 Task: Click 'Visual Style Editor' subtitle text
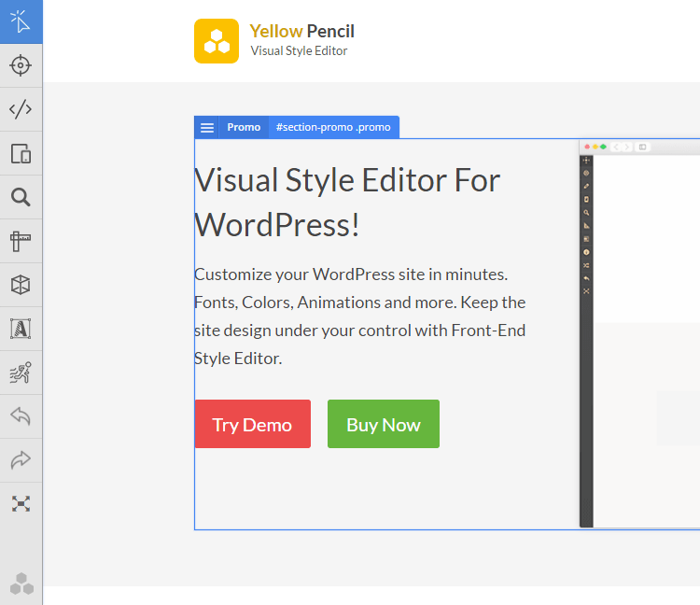(299, 51)
